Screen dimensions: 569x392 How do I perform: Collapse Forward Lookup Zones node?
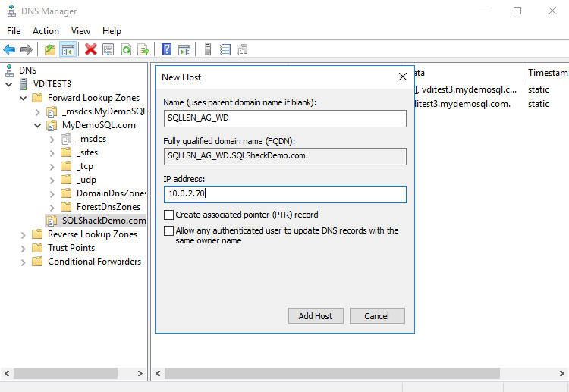24,99
